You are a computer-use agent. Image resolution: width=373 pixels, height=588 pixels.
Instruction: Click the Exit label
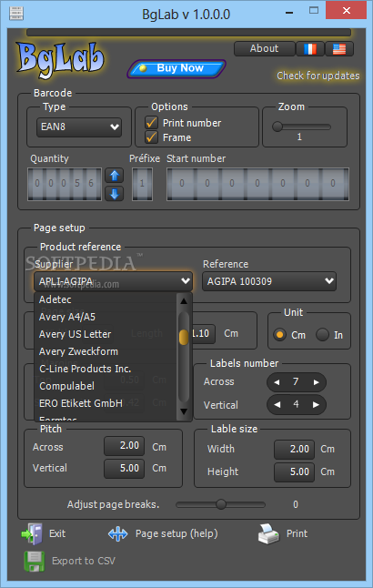57,533
